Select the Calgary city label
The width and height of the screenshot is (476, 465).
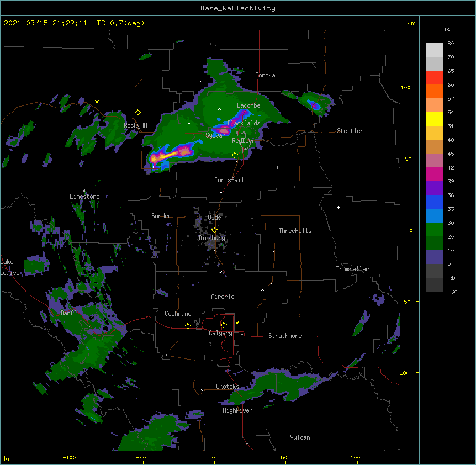click(x=220, y=333)
